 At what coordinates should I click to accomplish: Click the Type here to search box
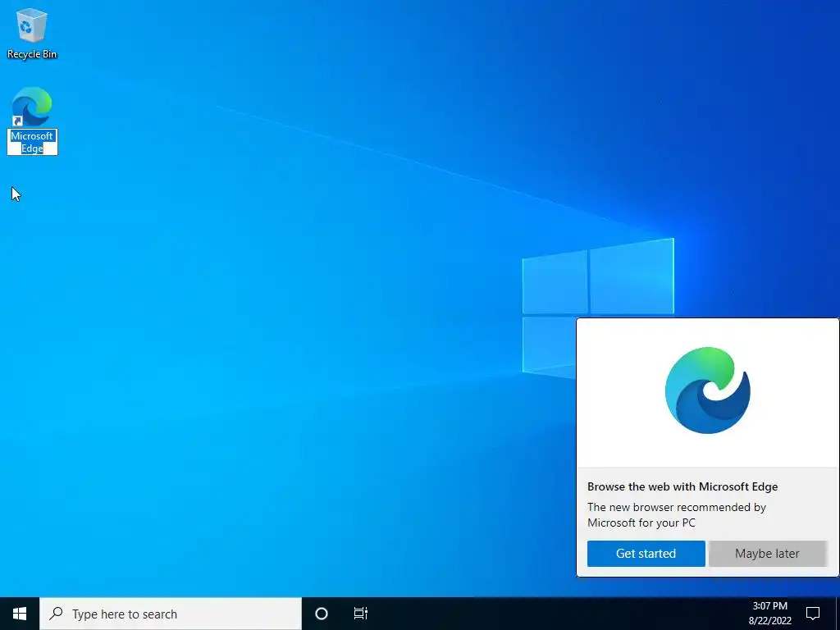(171, 614)
